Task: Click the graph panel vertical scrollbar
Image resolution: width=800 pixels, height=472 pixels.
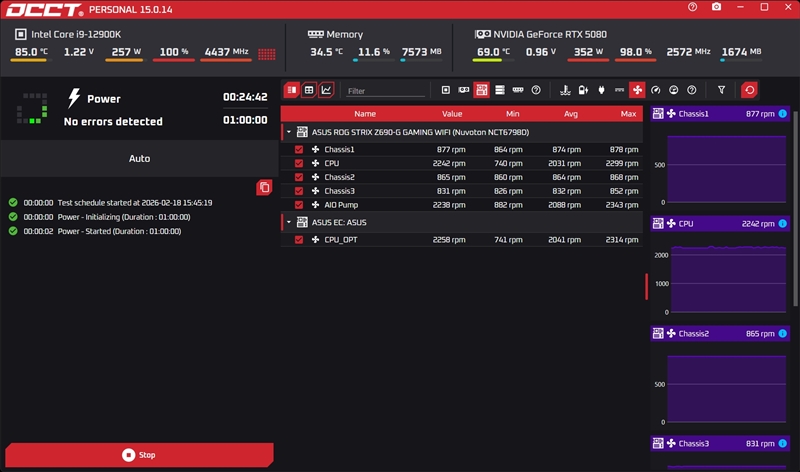Action: pos(795,208)
